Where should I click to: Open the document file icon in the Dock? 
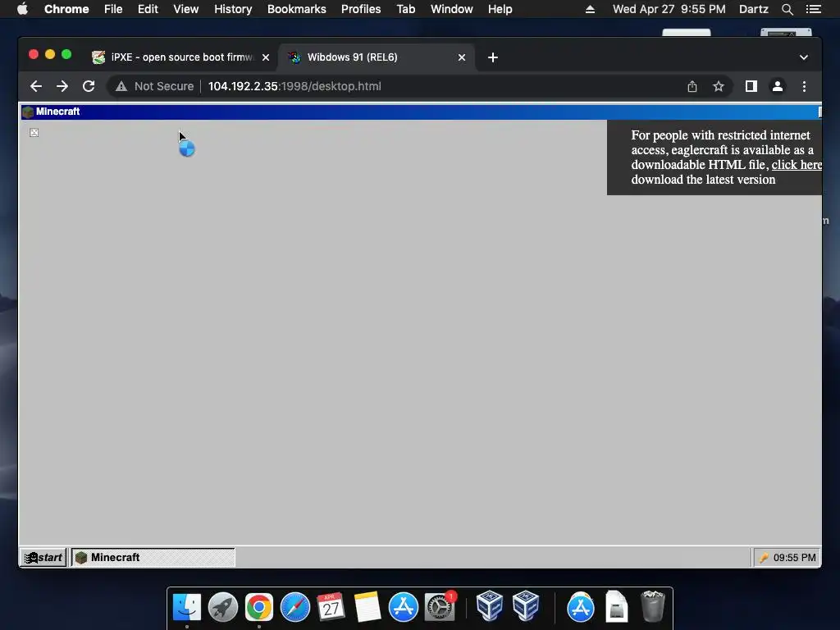pos(617,606)
